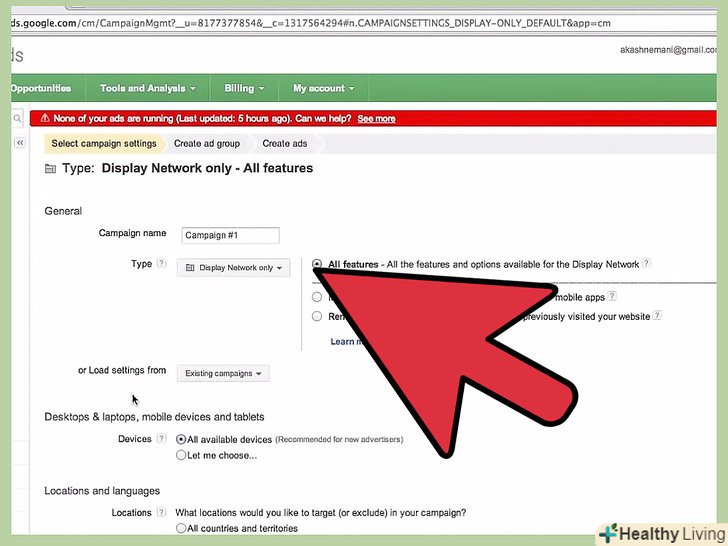728x546 pixels.
Task: Open help icon after visited your website option
Action: pyautogui.click(x=657, y=315)
